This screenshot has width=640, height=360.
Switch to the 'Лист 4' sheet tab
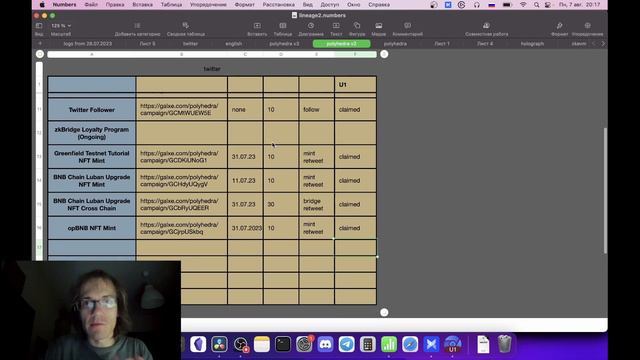[485, 44]
